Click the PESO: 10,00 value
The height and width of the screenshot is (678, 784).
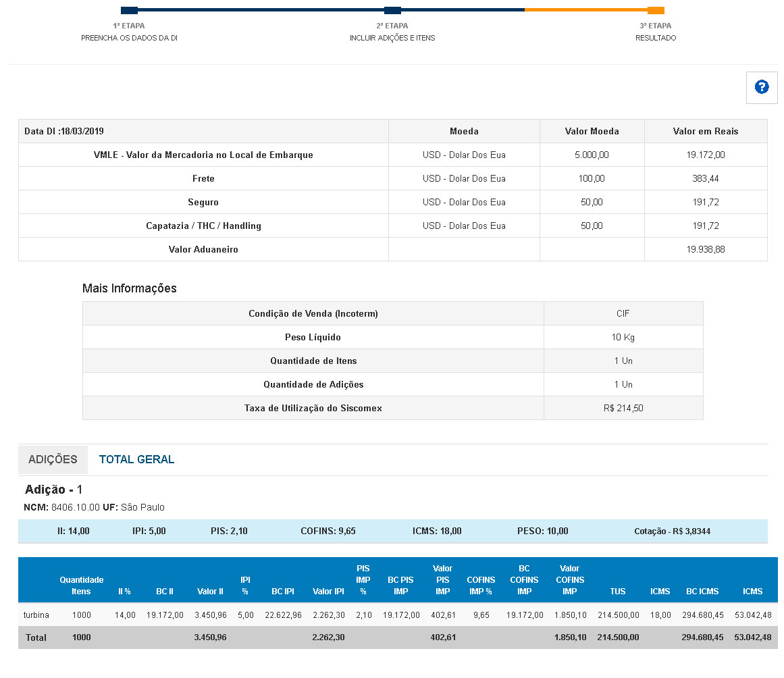coord(542,531)
